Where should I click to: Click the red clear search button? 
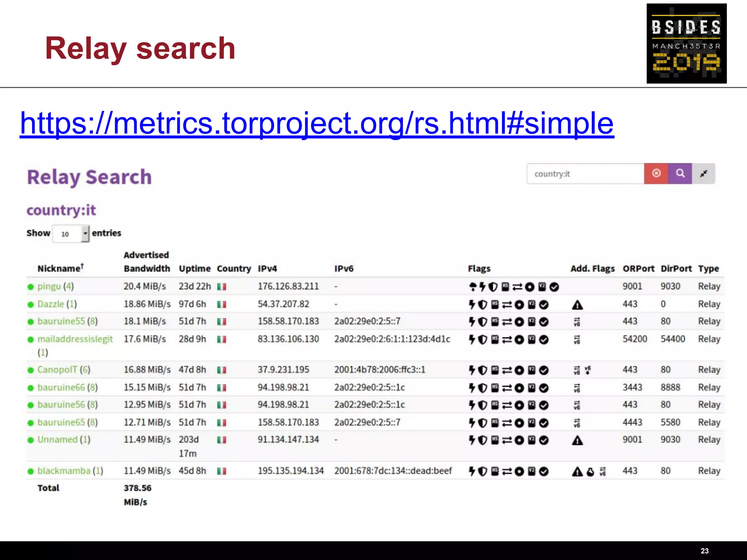[x=656, y=174]
